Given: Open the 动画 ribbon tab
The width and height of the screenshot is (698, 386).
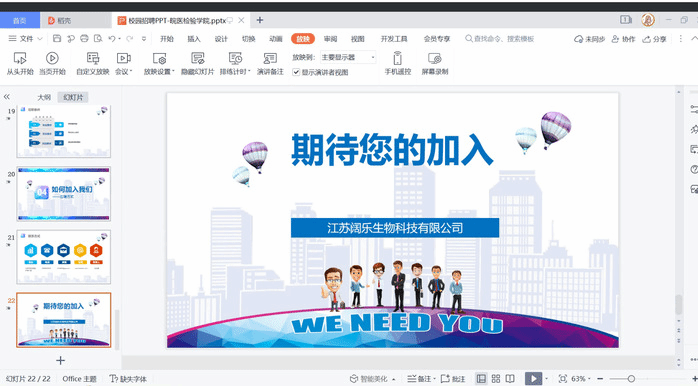Looking at the screenshot, I should click(276, 39).
